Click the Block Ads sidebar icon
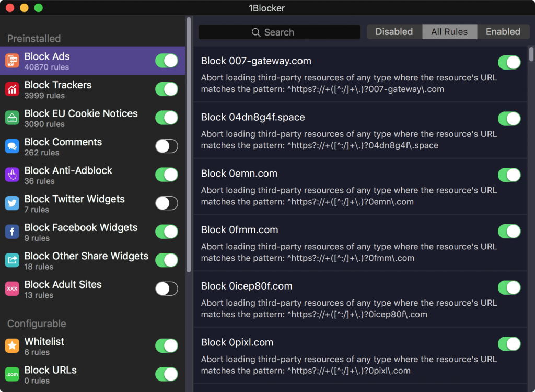Image resolution: width=535 pixels, height=392 pixels. pyautogui.click(x=11, y=61)
